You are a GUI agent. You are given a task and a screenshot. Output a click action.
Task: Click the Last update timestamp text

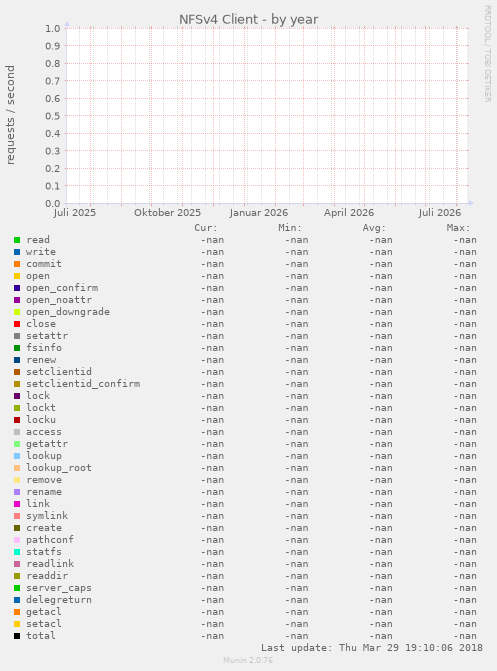(x=372, y=648)
